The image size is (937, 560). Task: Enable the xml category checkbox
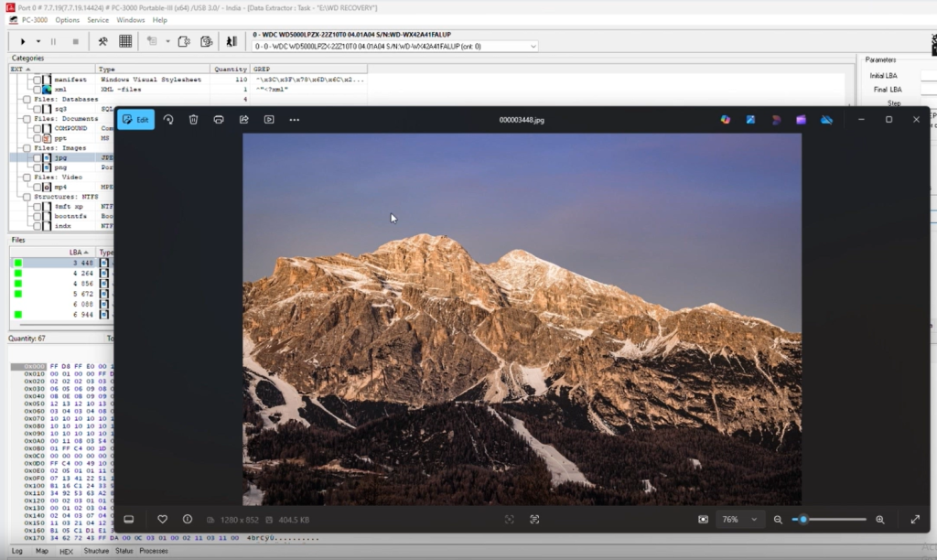point(38,90)
